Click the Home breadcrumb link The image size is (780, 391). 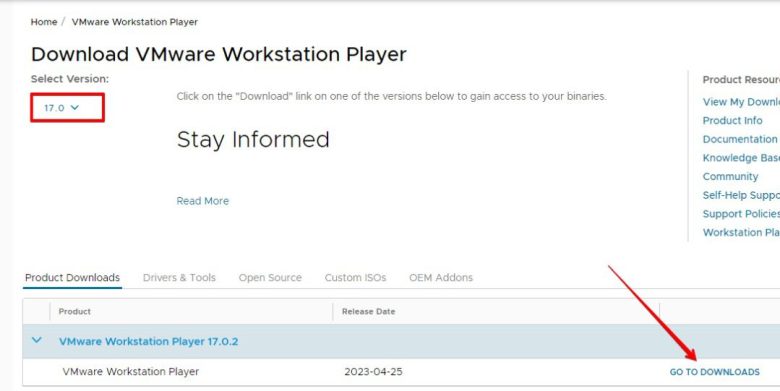pos(44,22)
